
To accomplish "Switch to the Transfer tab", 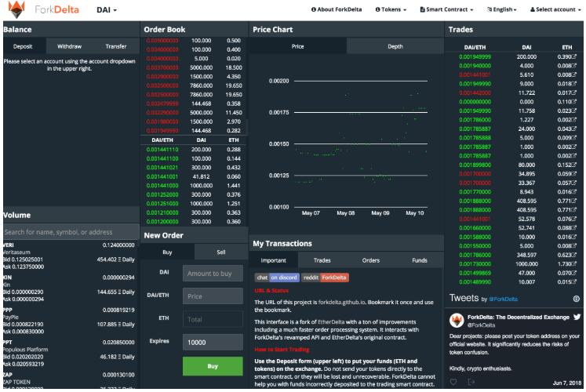I will 116,46.
